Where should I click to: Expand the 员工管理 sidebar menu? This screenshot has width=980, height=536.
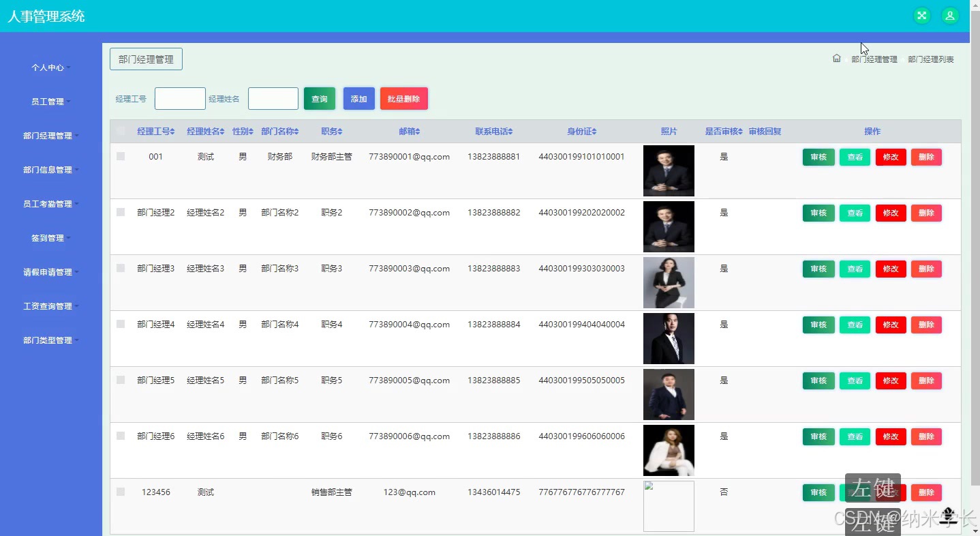pyautogui.click(x=48, y=101)
